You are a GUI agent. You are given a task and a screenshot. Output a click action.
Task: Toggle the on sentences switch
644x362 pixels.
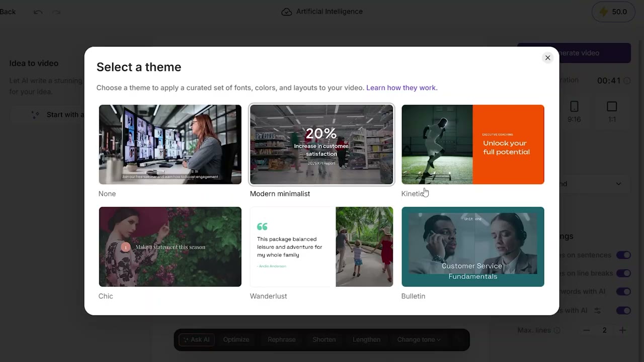[623, 255]
